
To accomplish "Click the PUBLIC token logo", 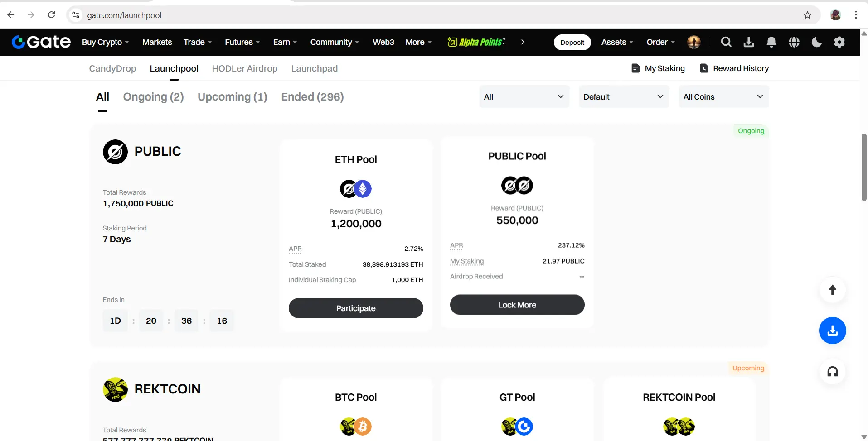I will click(115, 152).
